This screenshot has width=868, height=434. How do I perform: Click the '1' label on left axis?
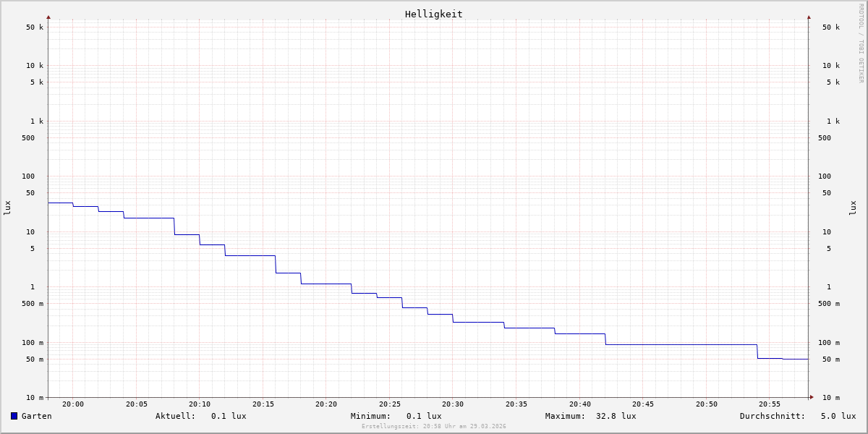pos(33,287)
